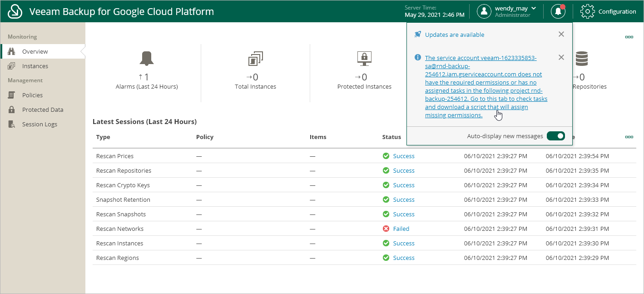The image size is (644, 294).
Task: Open the widgets options ellipsis icon
Action: pos(629,37)
